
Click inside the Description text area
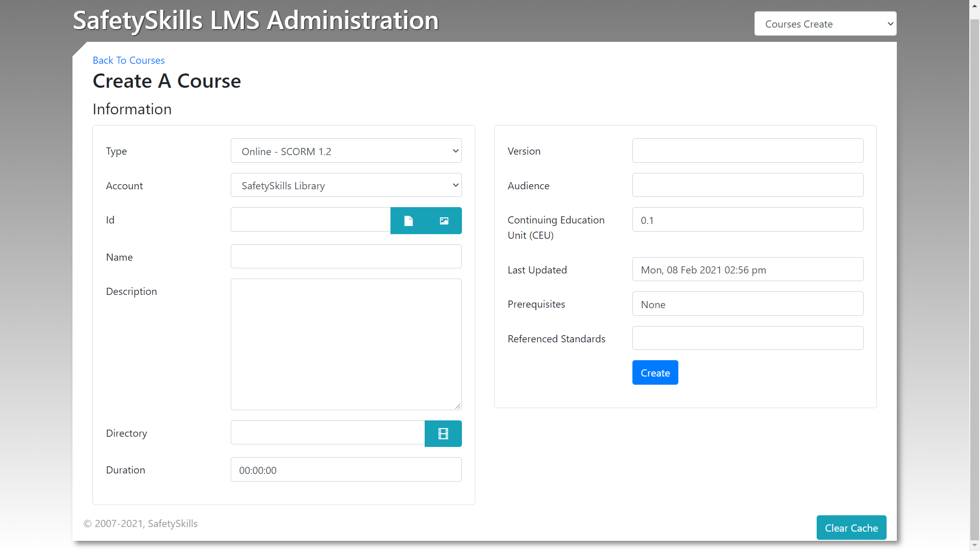(x=346, y=344)
